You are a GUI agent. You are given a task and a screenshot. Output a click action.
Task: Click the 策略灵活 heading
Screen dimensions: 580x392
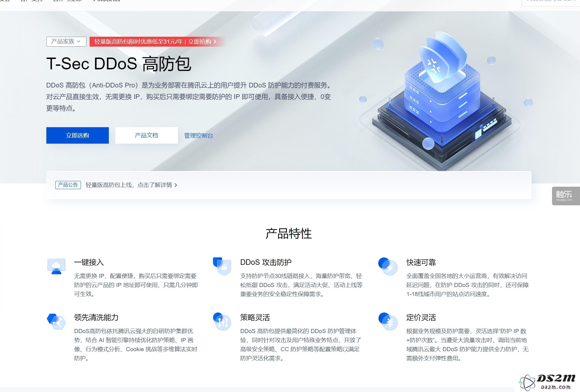point(255,317)
